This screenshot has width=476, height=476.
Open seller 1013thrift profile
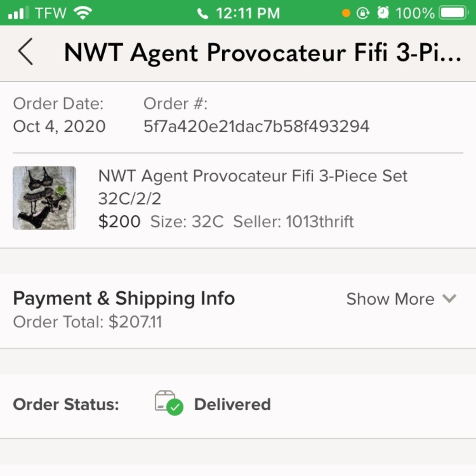[x=319, y=222]
